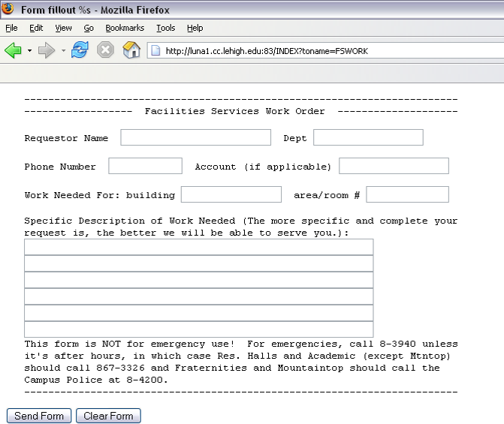Reload the page with the Refresh icon
The height and width of the screenshot is (424, 504).
tap(80, 50)
